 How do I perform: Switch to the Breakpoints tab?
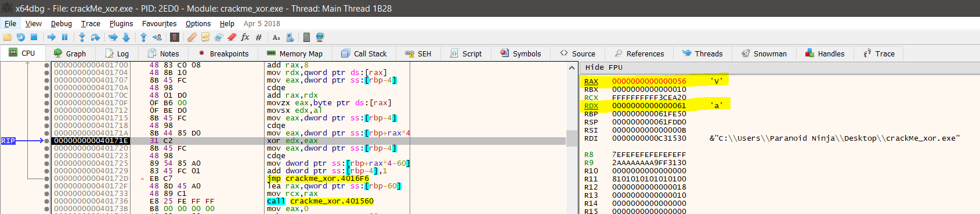[223, 53]
